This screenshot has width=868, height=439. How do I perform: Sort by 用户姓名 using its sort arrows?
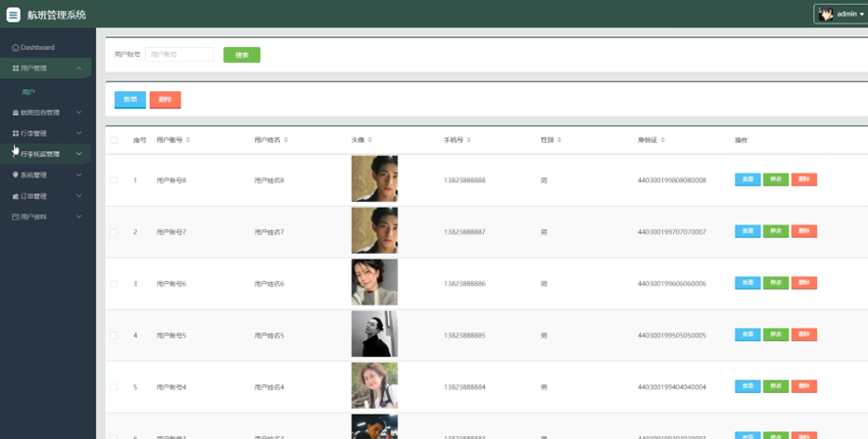286,140
